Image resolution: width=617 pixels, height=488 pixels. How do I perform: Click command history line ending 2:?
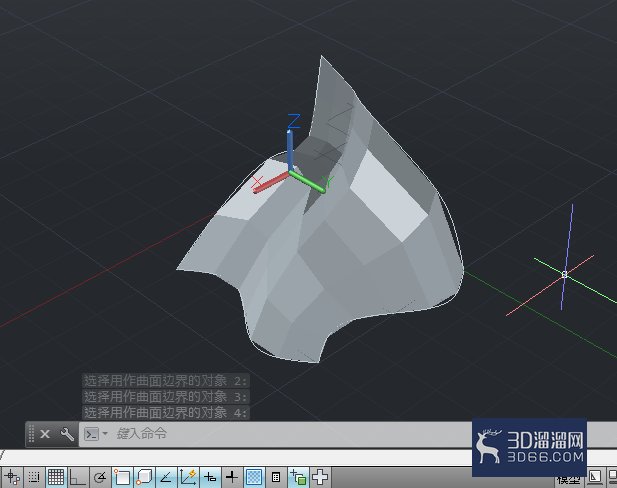tap(166, 381)
